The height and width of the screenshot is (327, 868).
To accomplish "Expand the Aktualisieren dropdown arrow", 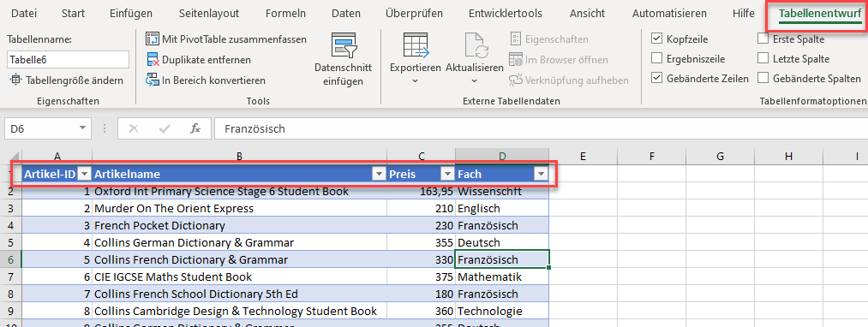I will point(475,81).
